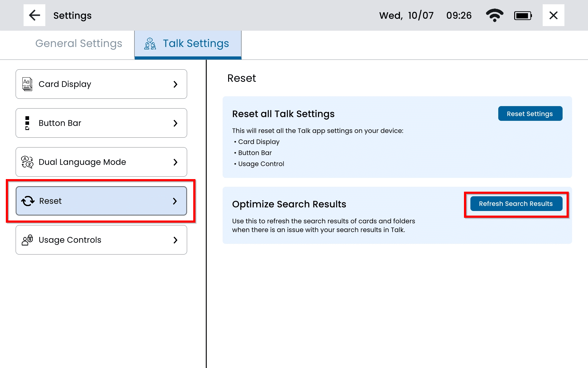
Task: Switch to General Settings tab
Action: click(79, 44)
